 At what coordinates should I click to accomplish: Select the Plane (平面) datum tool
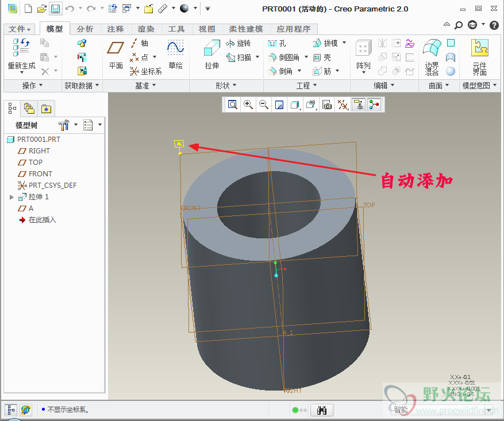[x=116, y=55]
